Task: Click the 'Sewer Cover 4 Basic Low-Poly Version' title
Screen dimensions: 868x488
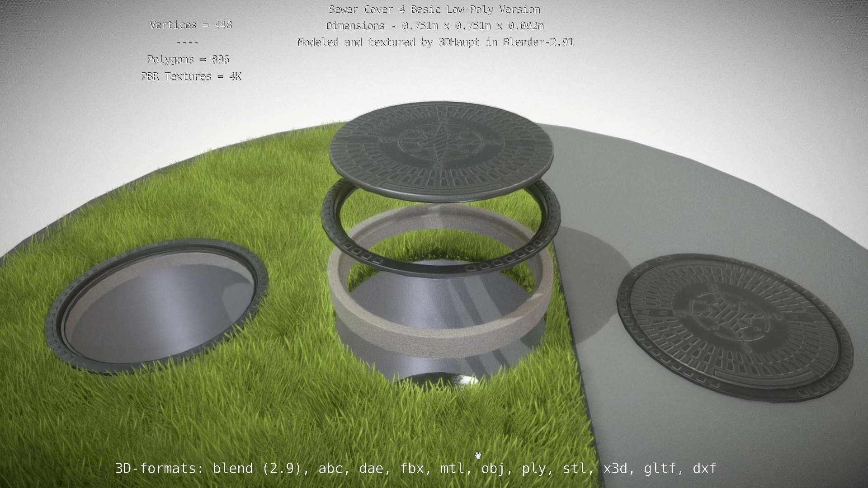Action: pyautogui.click(x=434, y=9)
